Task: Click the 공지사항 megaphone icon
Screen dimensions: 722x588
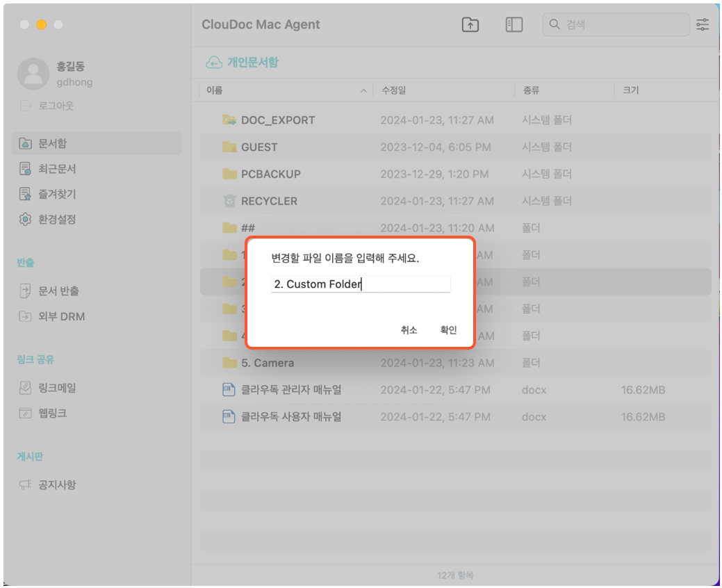Action: tap(25, 484)
